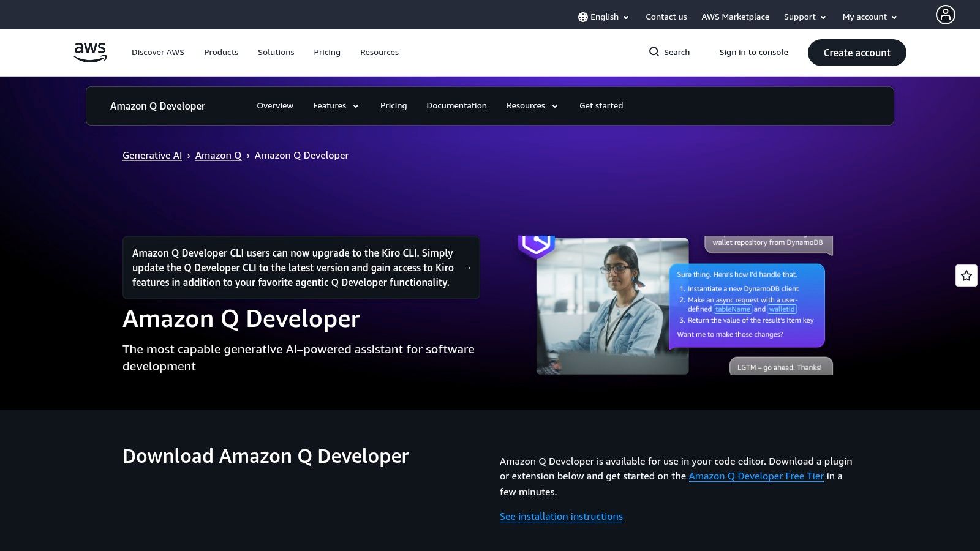Click the star bookmark icon on right edge
Viewport: 980px width, 551px height.
[x=966, y=275]
